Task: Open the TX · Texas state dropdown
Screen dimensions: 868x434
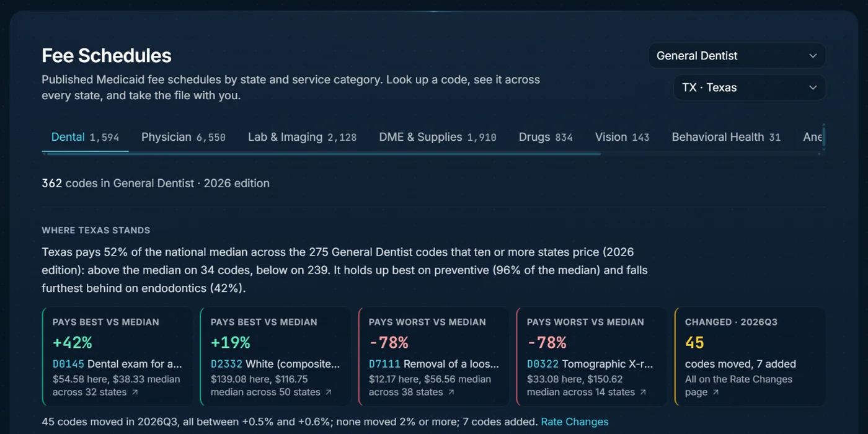Action: [x=750, y=87]
